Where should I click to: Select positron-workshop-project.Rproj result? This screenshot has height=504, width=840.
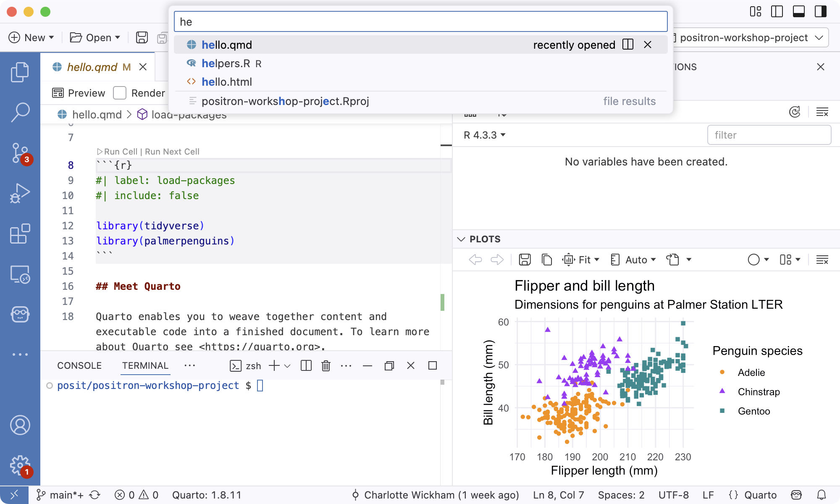tap(420, 101)
